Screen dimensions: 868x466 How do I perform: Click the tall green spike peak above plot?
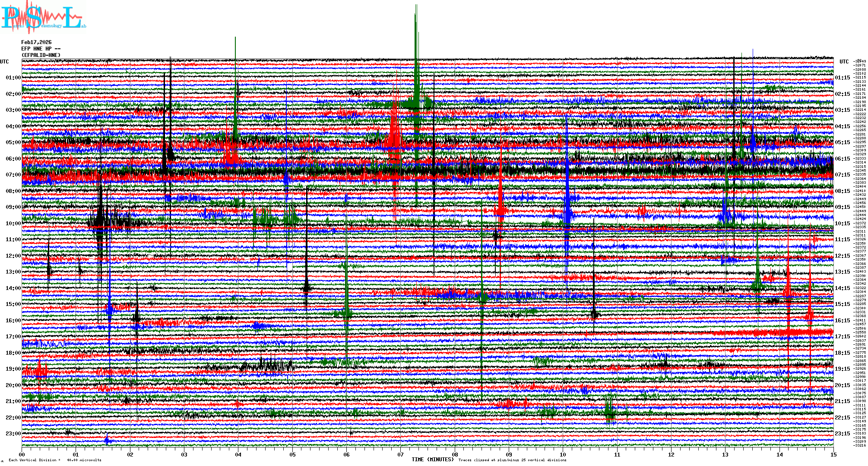pyautogui.click(x=416, y=9)
